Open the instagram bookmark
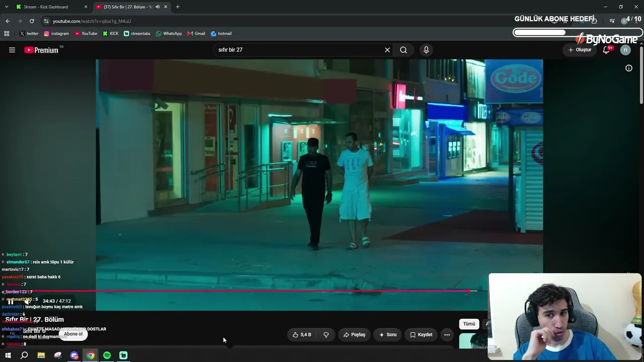This screenshot has width=644, height=362. point(56,34)
